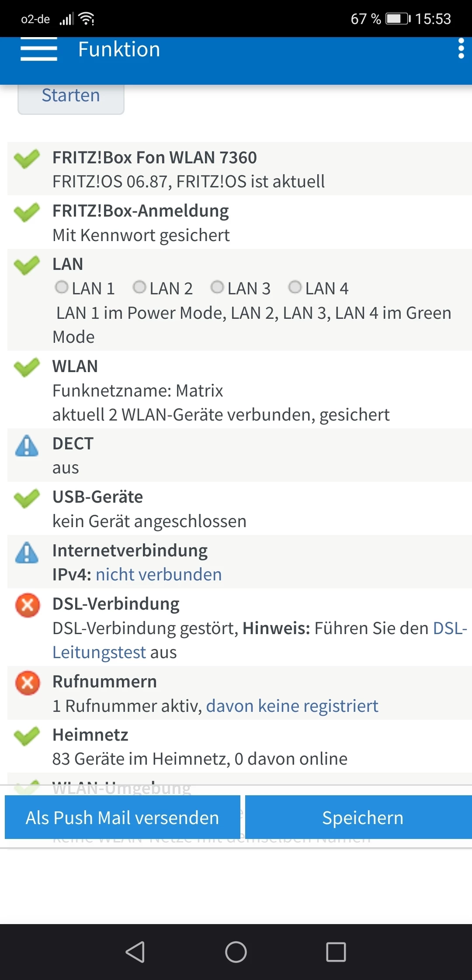The image size is (472, 980).
Task: Open the DSL-Leitungstest link
Action: tap(100, 652)
